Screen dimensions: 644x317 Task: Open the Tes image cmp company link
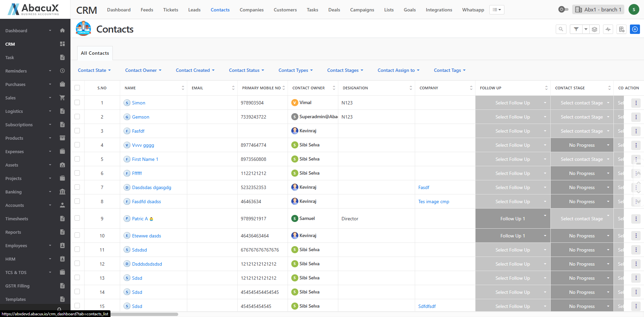pyautogui.click(x=434, y=201)
